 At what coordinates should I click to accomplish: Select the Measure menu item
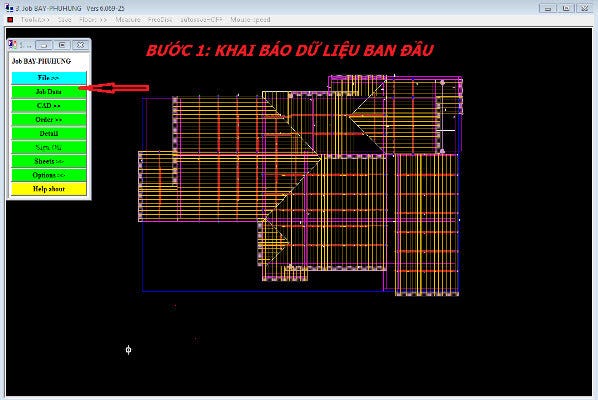click(x=128, y=19)
